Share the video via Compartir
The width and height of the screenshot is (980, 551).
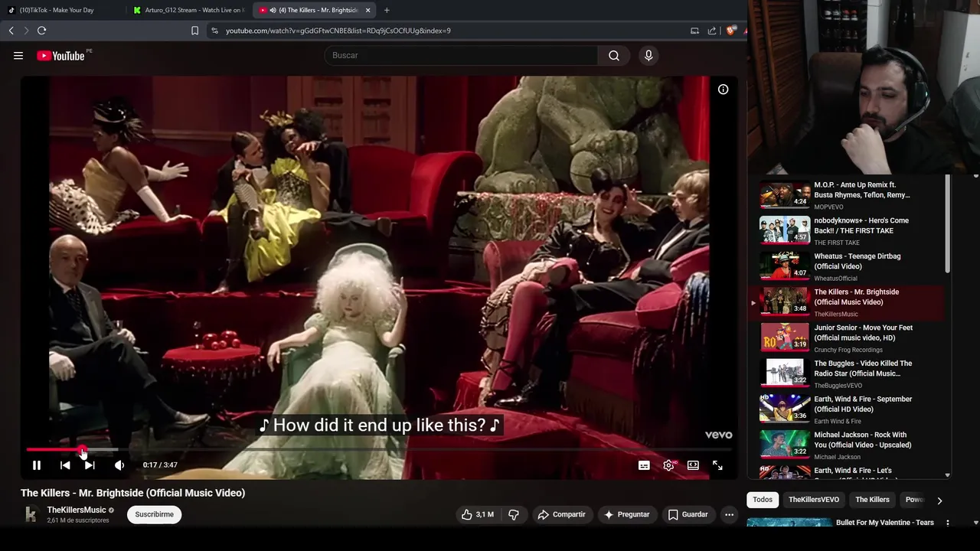pos(561,514)
